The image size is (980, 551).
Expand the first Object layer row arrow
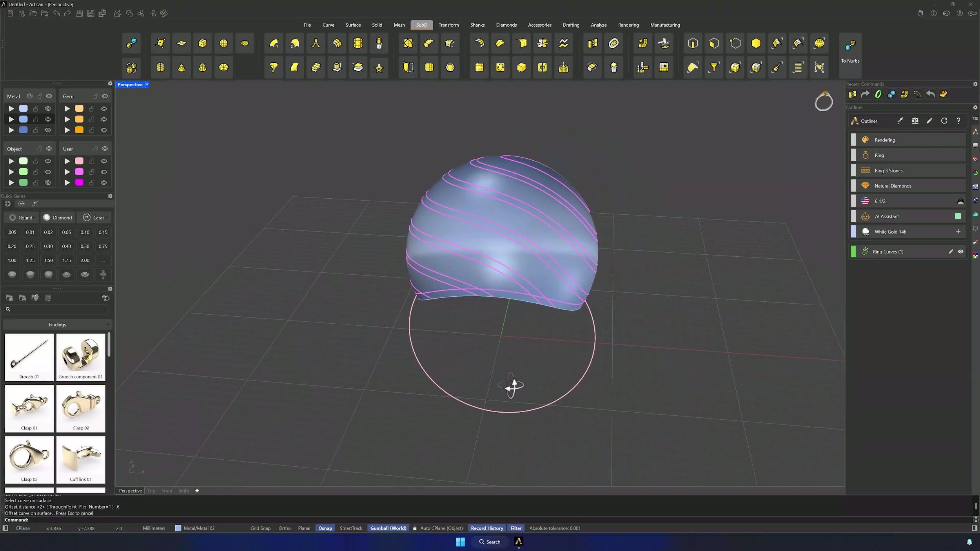click(x=11, y=161)
